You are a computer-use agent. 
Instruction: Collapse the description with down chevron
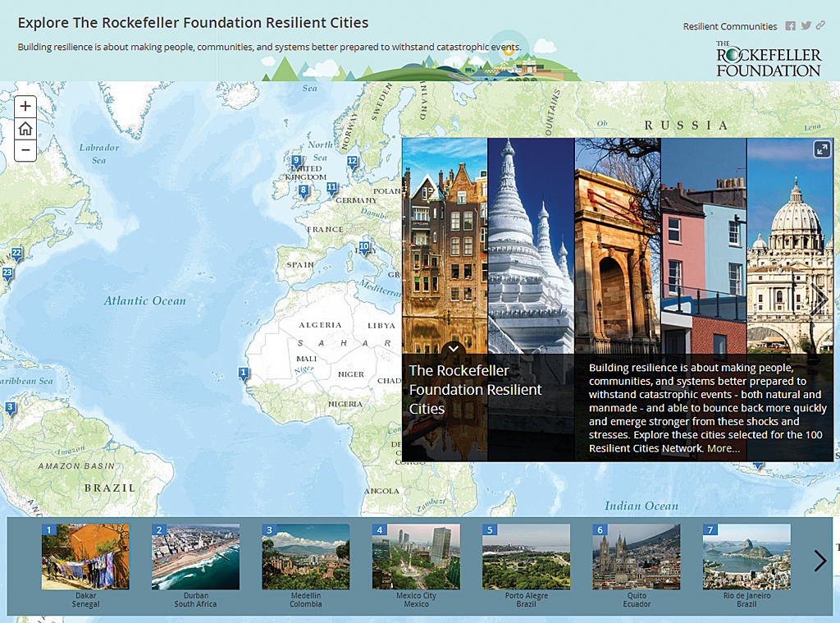click(453, 349)
